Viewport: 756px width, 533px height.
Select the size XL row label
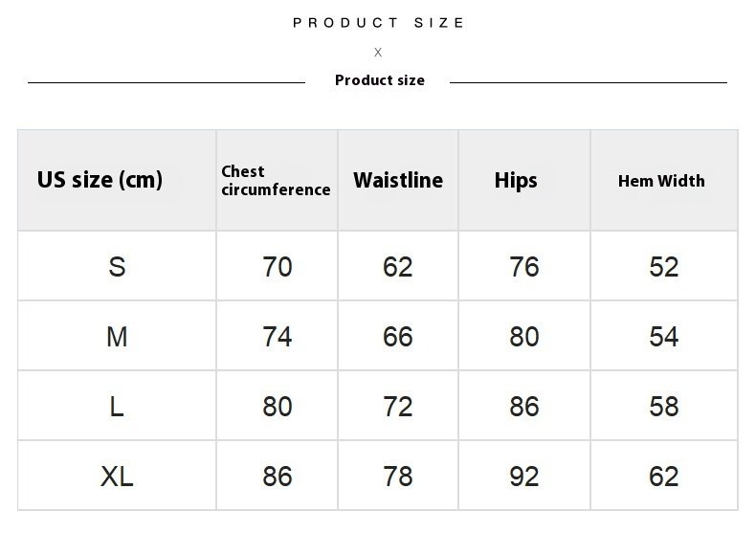pyautogui.click(x=117, y=477)
